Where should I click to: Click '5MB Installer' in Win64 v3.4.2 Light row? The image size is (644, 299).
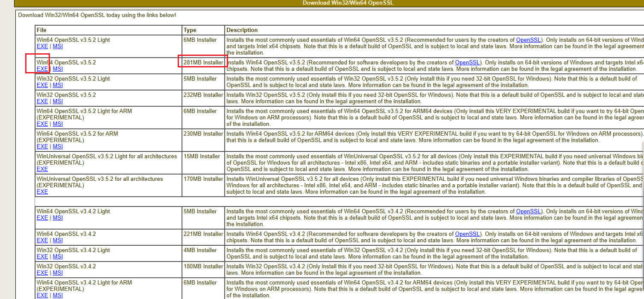click(x=200, y=211)
